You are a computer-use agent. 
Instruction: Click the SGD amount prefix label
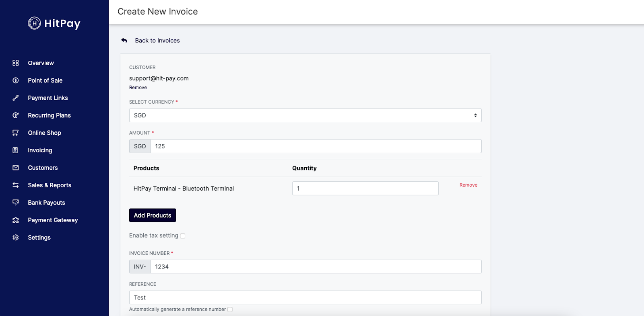[x=140, y=146]
